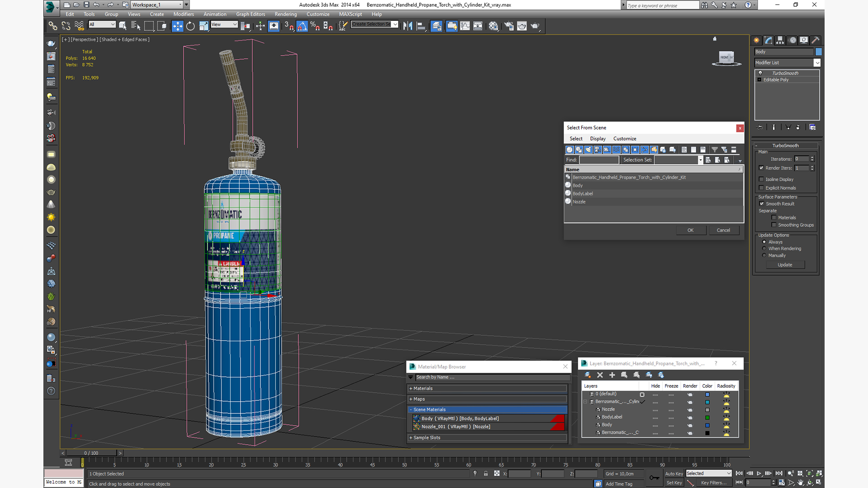Click the ViewCube front face
868x488 pixels.
click(726, 57)
